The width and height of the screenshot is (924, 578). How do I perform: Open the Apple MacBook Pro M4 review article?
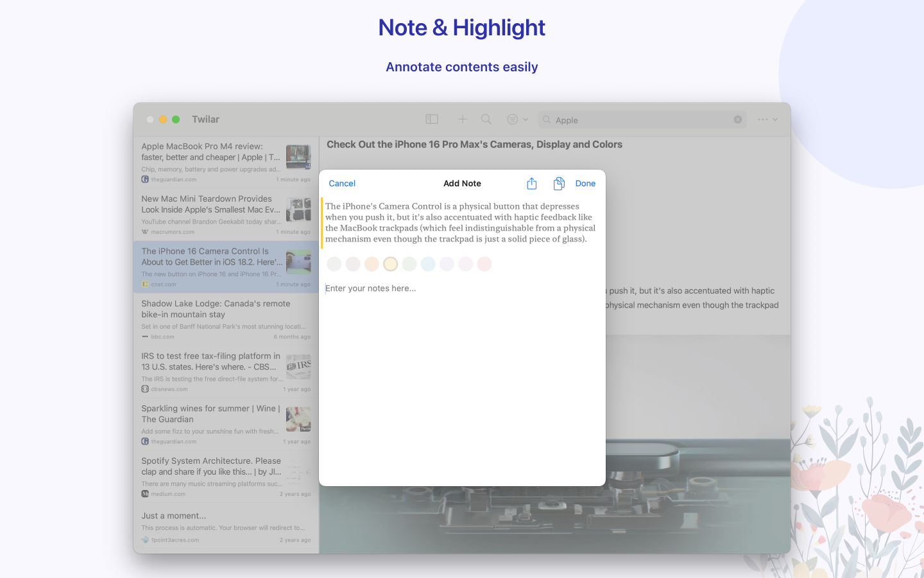click(226, 162)
